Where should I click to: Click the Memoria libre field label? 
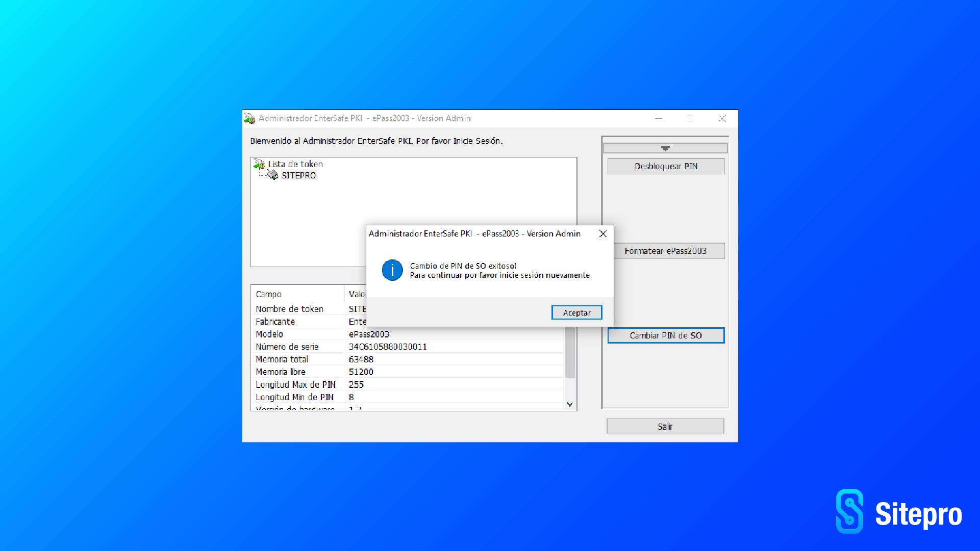click(281, 372)
